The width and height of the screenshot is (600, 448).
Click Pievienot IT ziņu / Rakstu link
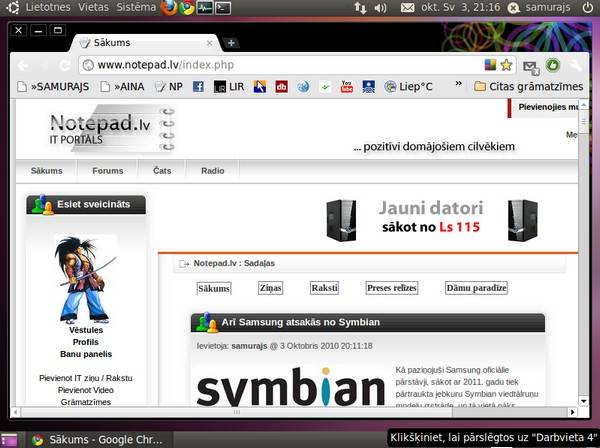click(86, 378)
